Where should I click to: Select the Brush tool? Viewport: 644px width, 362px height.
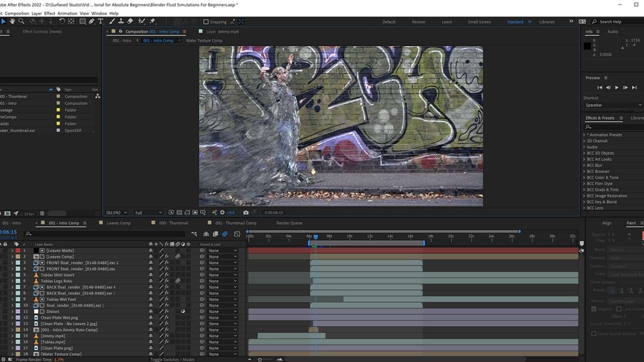coord(112,21)
